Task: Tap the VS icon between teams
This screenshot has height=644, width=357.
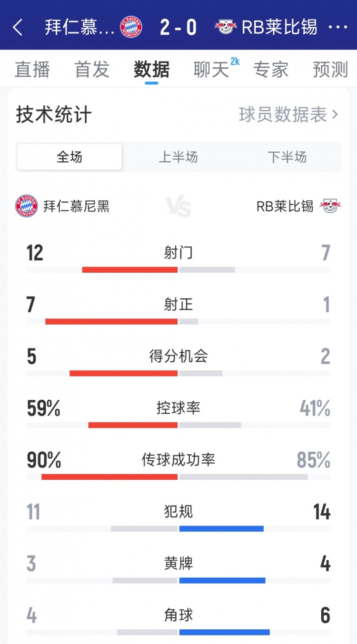Action: tap(178, 208)
